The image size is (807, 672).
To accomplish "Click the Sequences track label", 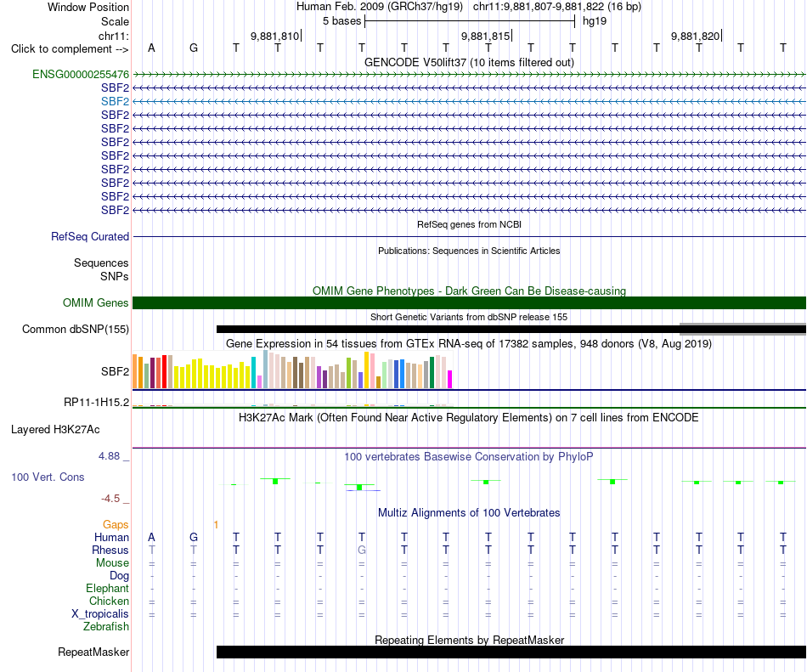I will pos(101,263).
